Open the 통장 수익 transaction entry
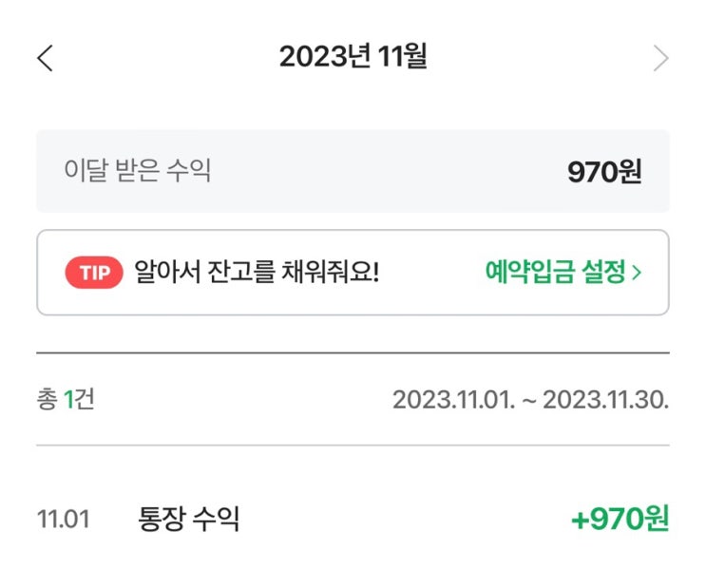 point(189,520)
